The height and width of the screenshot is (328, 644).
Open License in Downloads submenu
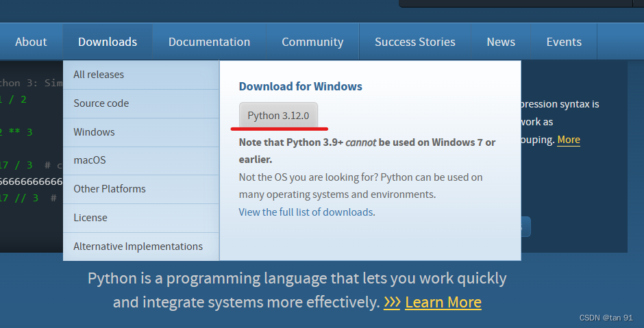141,218
